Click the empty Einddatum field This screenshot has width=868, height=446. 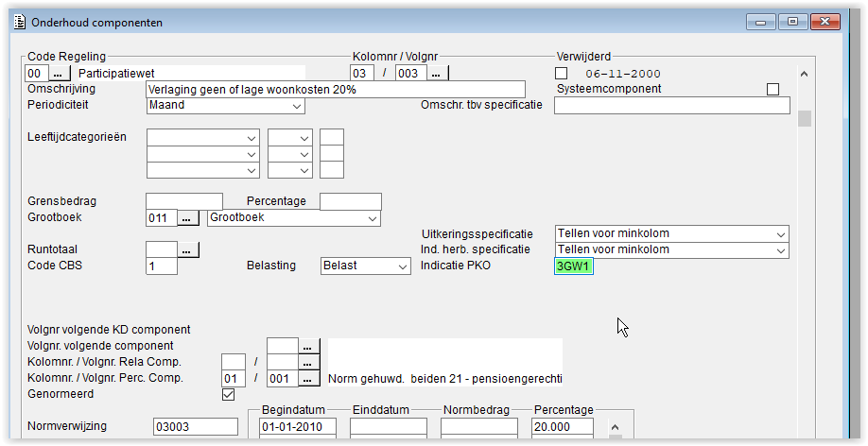pyautogui.click(x=389, y=427)
